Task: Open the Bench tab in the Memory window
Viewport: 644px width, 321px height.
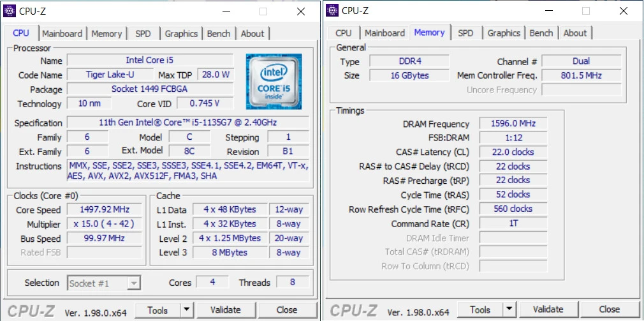Action: 541,33
